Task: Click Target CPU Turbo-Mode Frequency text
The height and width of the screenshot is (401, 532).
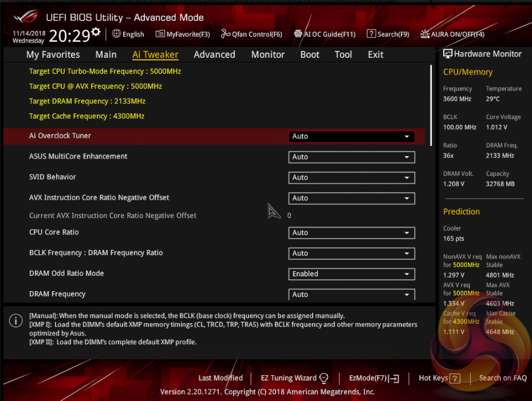Action: [105, 71]
